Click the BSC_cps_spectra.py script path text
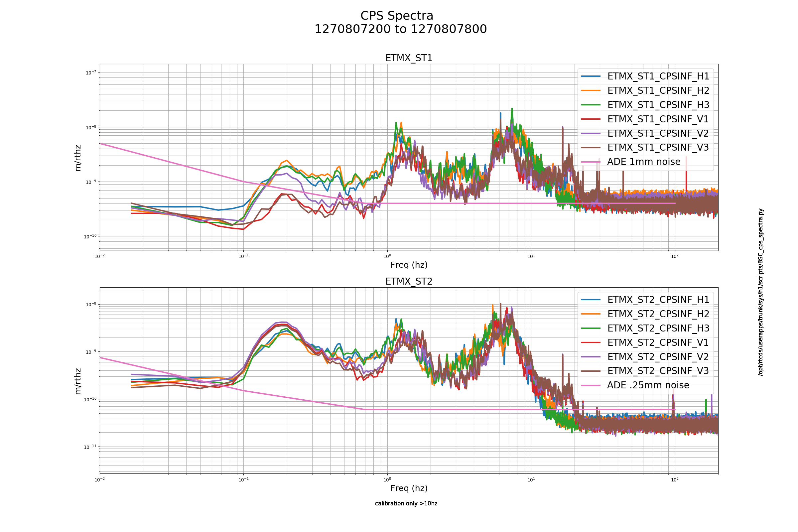This screenshot has height=532, width=798. tap(761, 292)
